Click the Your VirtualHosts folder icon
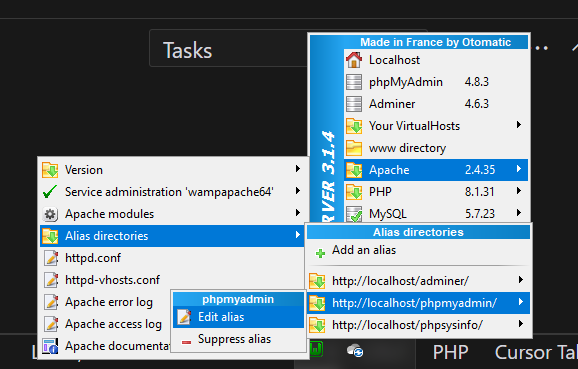Screen dimensions: 578x369 click(x=354, y=126)
